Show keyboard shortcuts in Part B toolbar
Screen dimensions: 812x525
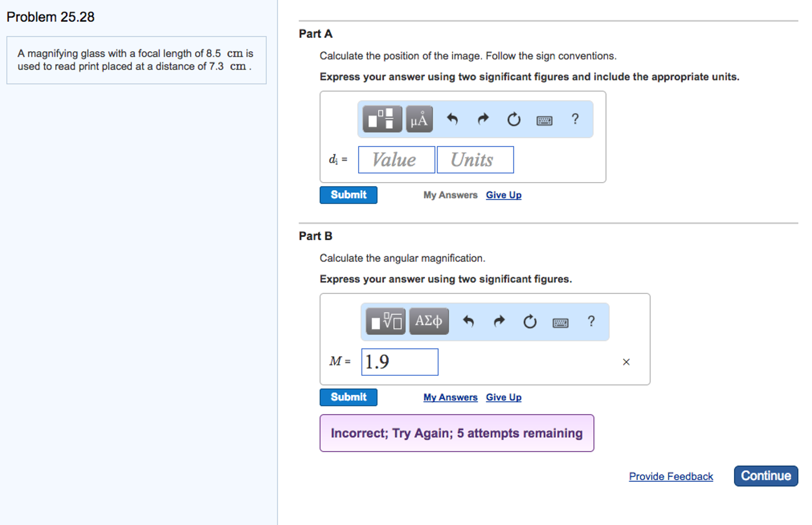tap(560, 322)
